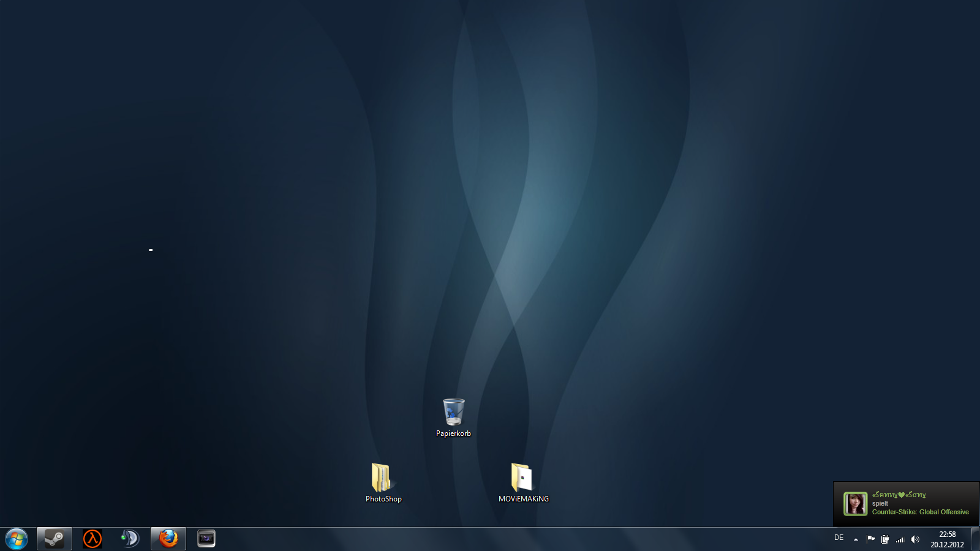
Task: Open TeamSpeak from the taskbar
Action: [x=130, y=539]
